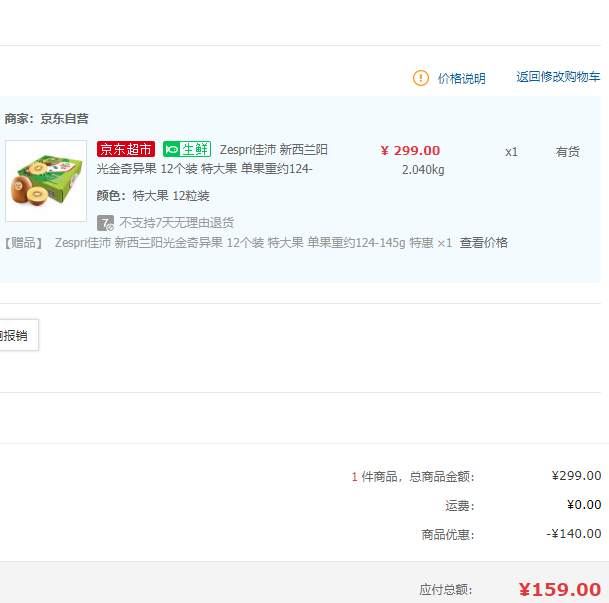The height and width of the screenshot is (603, 609).
Task: Click the orange price notice exclamation icon
Action: [421, 78]
